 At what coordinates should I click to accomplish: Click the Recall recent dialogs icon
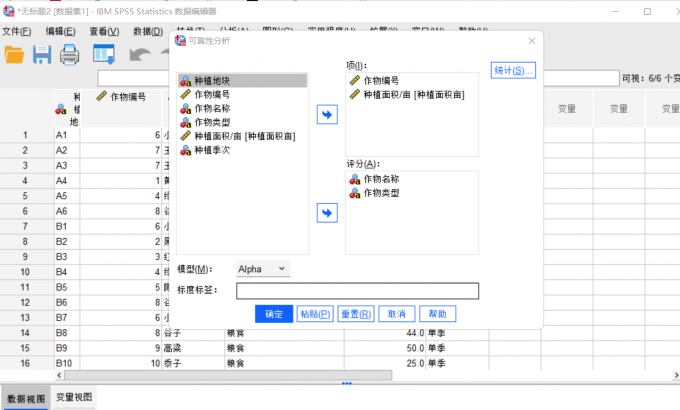tap(104, 55)
